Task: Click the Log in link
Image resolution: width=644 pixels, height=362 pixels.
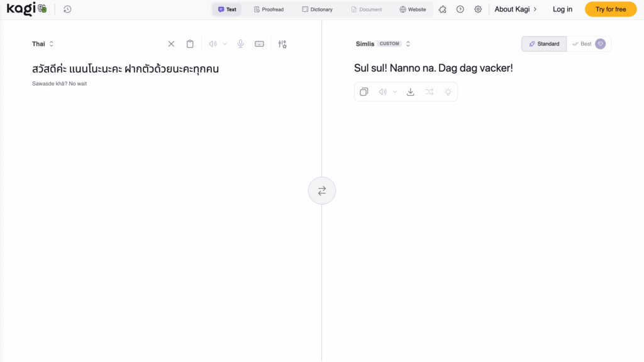Action: pos(562,9)
